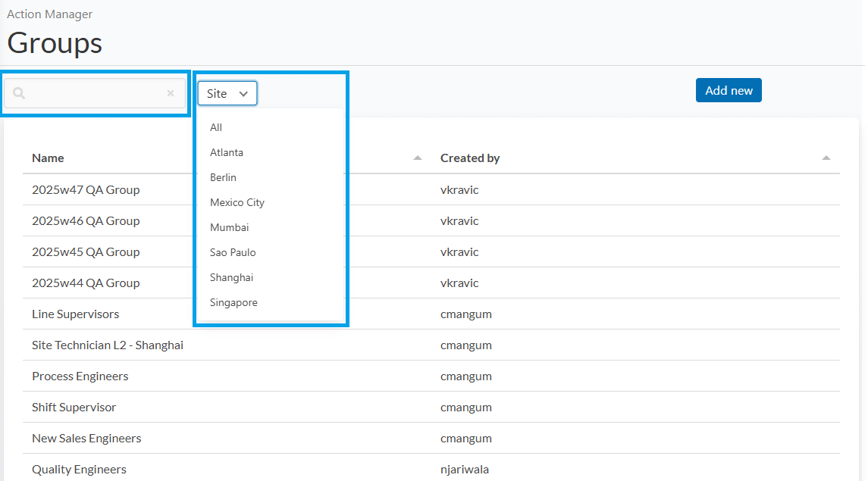Choose Atlanta from the site list
868x481 pixels.
[227, 152]
